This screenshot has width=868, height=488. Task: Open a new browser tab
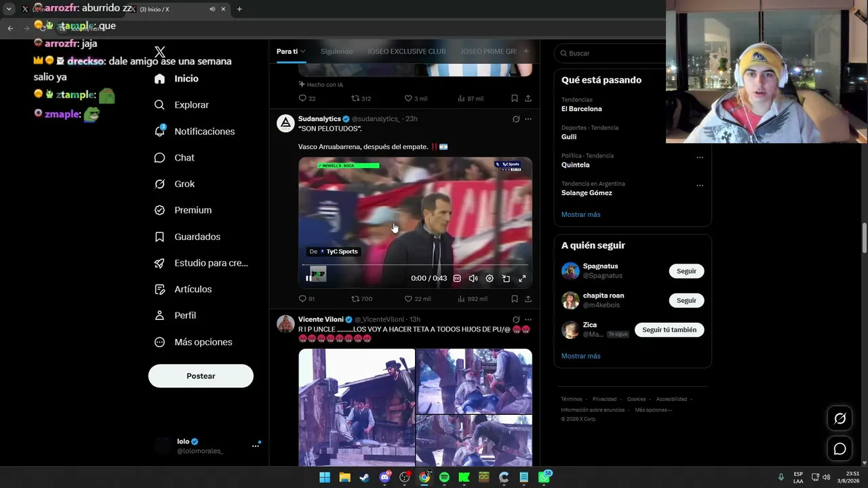(x=239, y=9)
